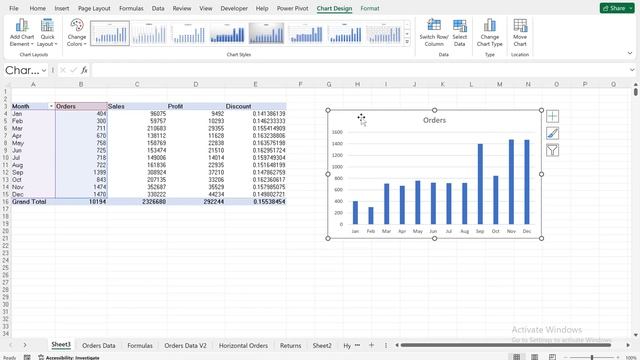Viewport: 640px width, 360px height.
Task: Apply the sixth chart style thumbnail
Action: [x=306, y=33]
